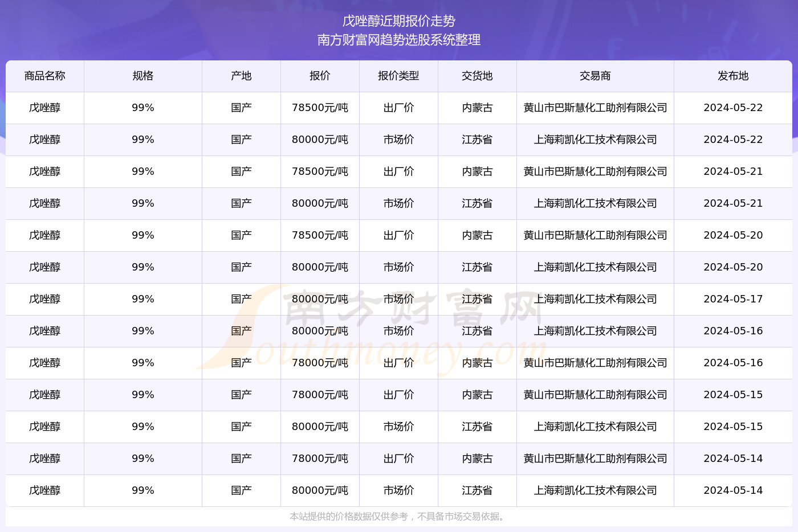Screen dimensions: 798x532
Task: Click 内蒙古 in the 78000元/吨 2024-05-16 row
Action: click(x=478, y=363)
